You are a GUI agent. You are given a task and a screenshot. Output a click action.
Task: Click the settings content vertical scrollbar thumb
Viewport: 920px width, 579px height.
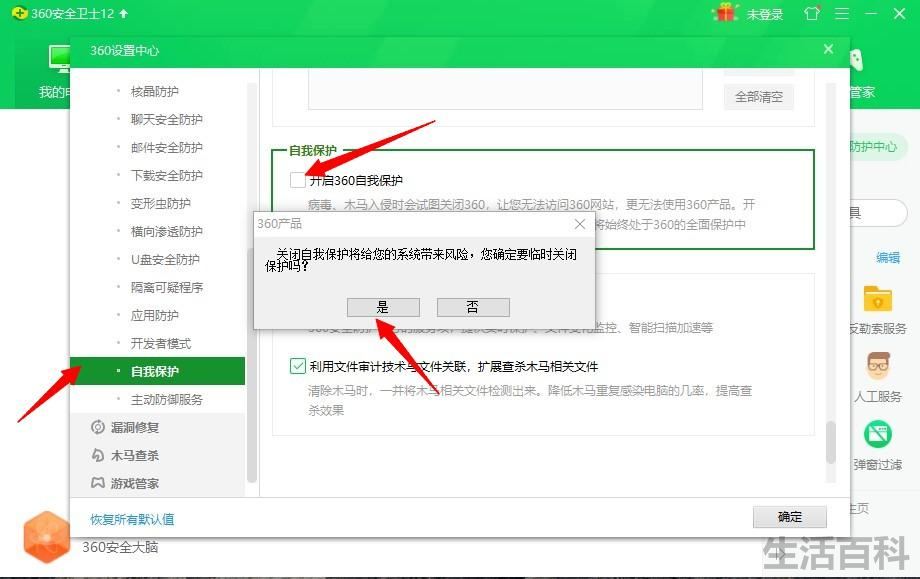[830, 442]
